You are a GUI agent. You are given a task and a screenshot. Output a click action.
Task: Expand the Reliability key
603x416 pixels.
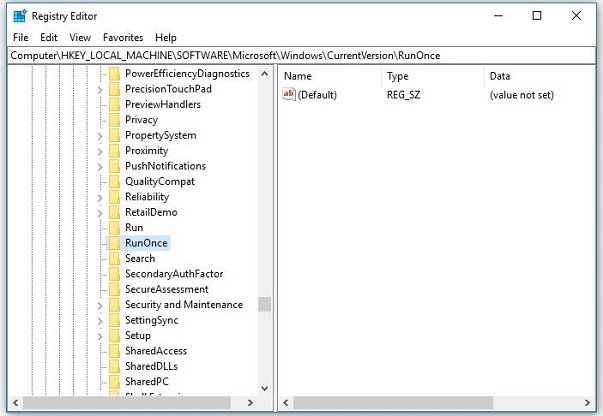point(100,197)
